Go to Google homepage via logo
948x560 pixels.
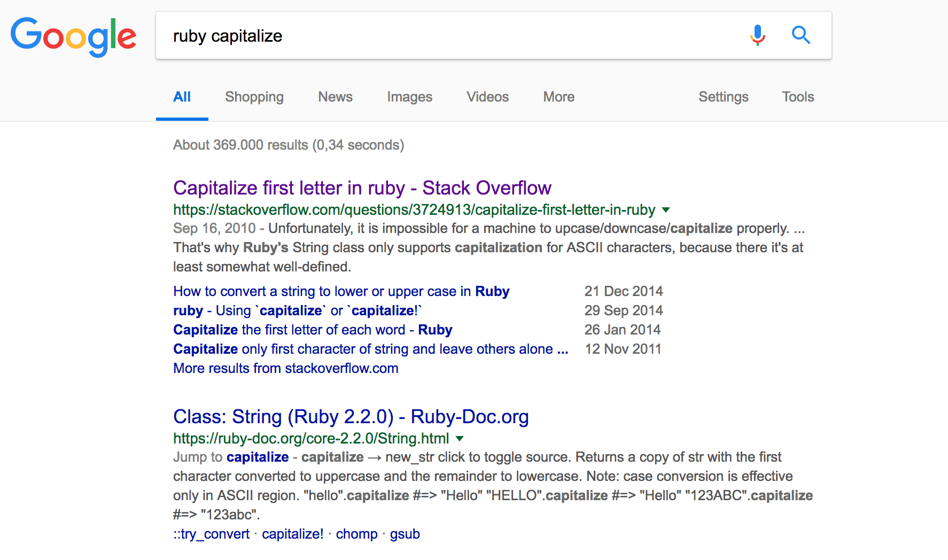[74, 36]
